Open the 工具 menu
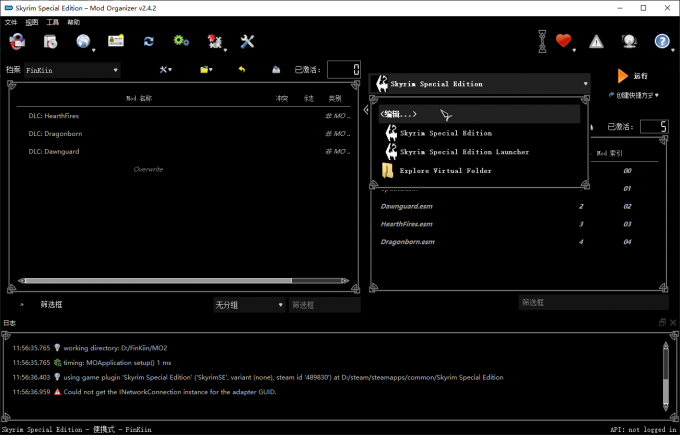 click(x=52, y=22)
